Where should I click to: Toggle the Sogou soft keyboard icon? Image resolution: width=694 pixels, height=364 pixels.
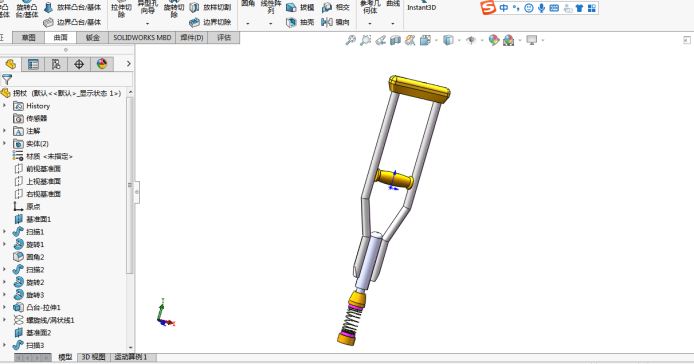click(x=554, y=8)
